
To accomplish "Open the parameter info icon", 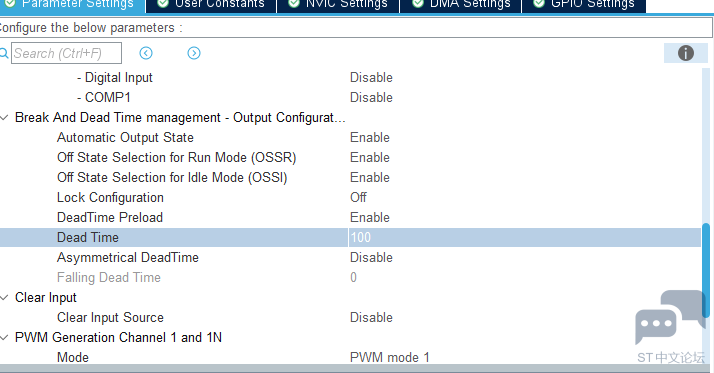I will point(685,53).
